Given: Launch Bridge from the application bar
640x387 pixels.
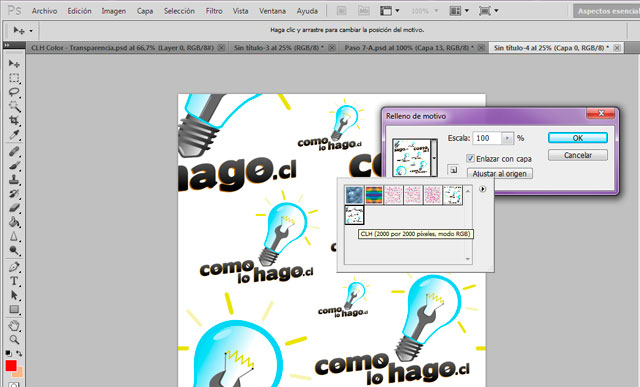Looking at the screenshot, I should pos(341,11).
